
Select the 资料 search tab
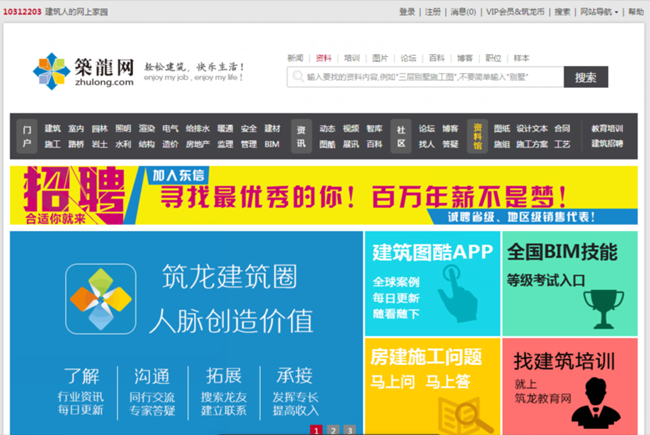(x=324, y=58)
